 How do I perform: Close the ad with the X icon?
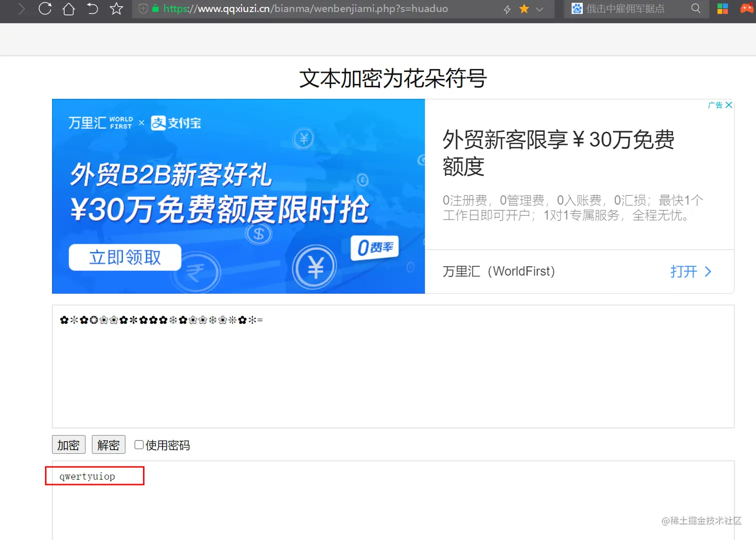pyautogui.click(x=728, y=105)
